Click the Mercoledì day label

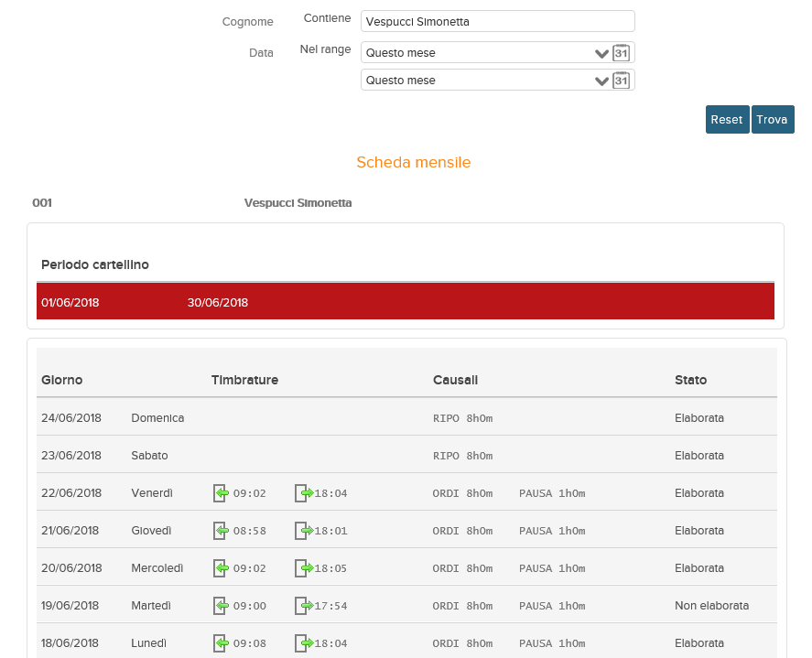[x=157, y=568]
